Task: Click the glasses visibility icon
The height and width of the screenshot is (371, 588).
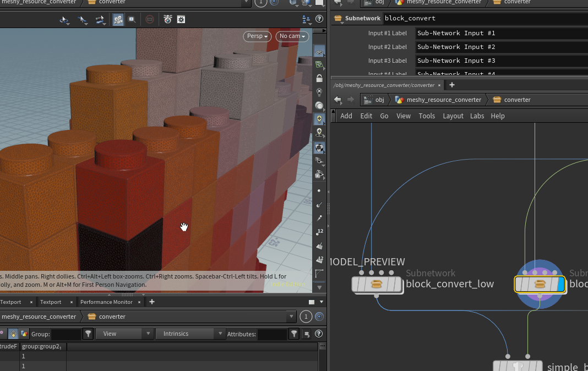Action: pos(319,161)
